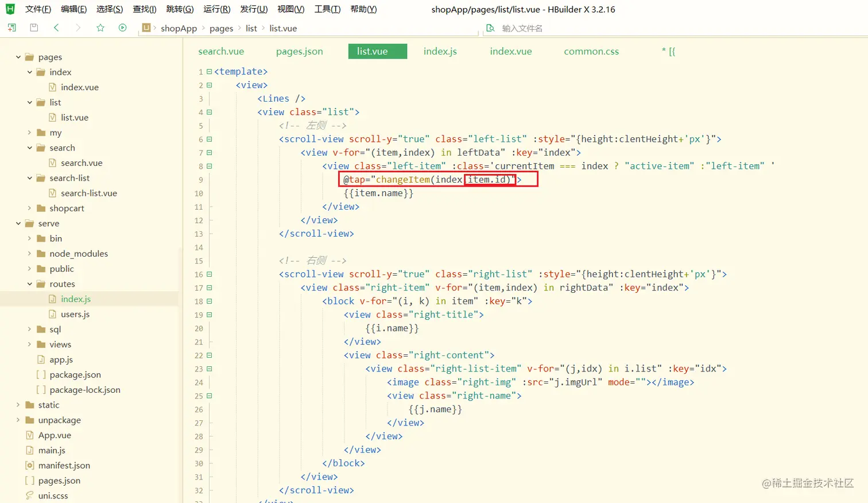Image resolution: width=868 pixels, height=503 pixels.
Task: Switch to the search.vue editor tab
Action: pyautogui.click(x=221, y=51)
